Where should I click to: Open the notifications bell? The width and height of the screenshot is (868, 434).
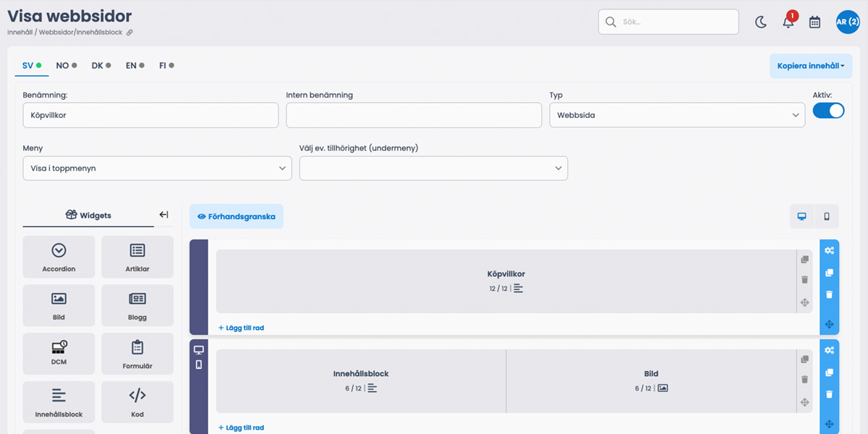[x=788, y=22]
